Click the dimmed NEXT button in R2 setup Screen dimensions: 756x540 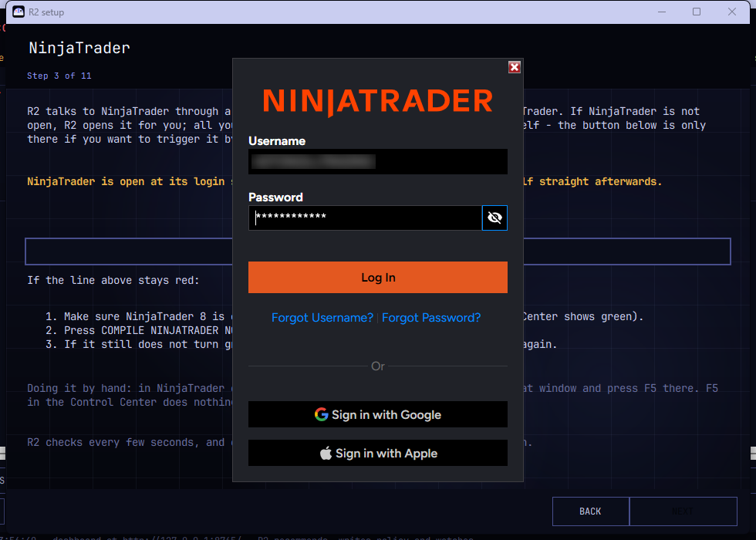coord(683,511)
